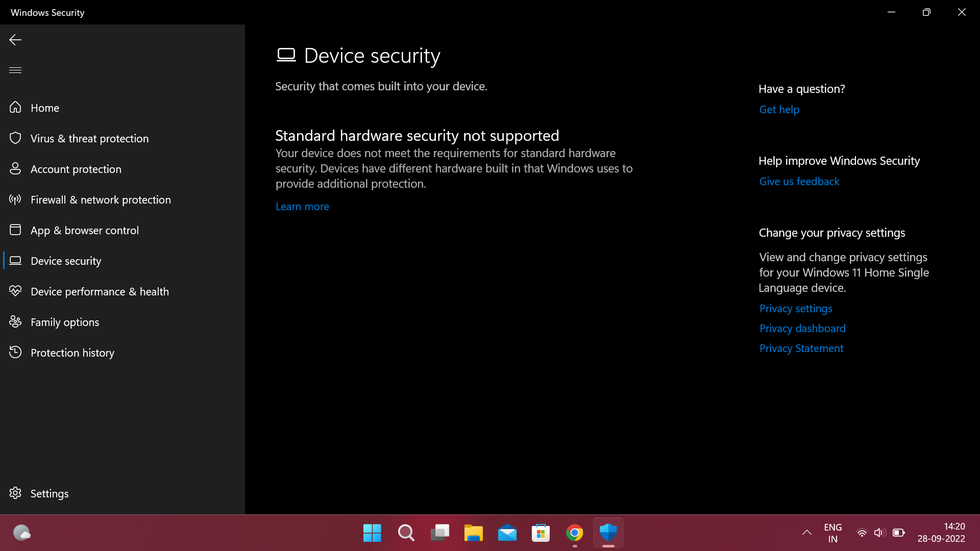This screenshot has width=980, height=551.
Task: Open Google Chrome from the taskbar
Action: pyautogui.click(x=574, y=533)
